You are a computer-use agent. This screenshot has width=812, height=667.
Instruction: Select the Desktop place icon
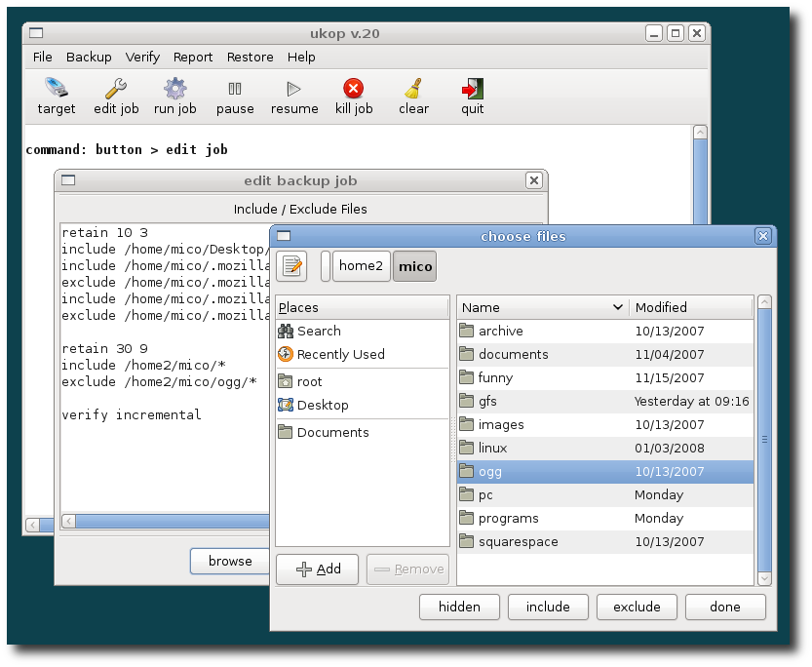click(286, 405)
